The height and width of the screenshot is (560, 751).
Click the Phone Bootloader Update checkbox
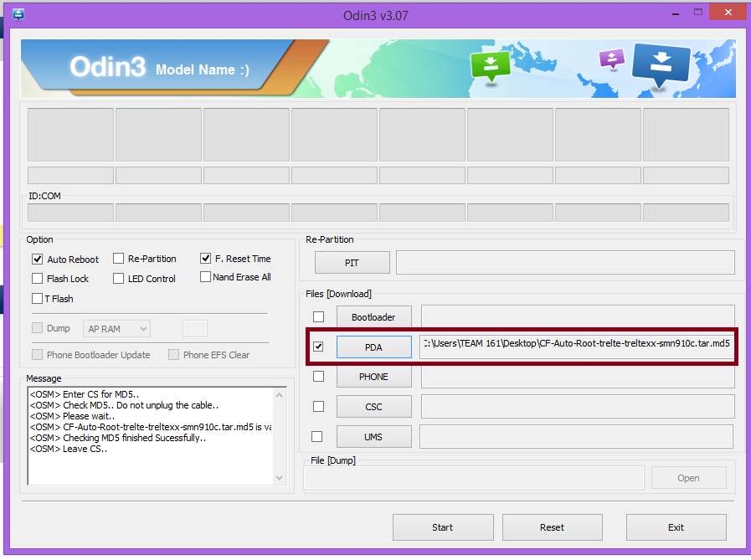point(37,354)
